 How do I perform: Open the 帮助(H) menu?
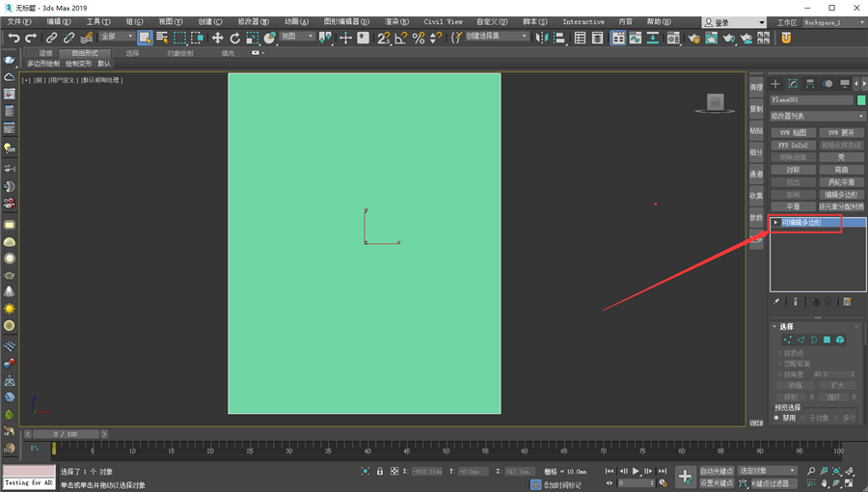pos(659,21)
